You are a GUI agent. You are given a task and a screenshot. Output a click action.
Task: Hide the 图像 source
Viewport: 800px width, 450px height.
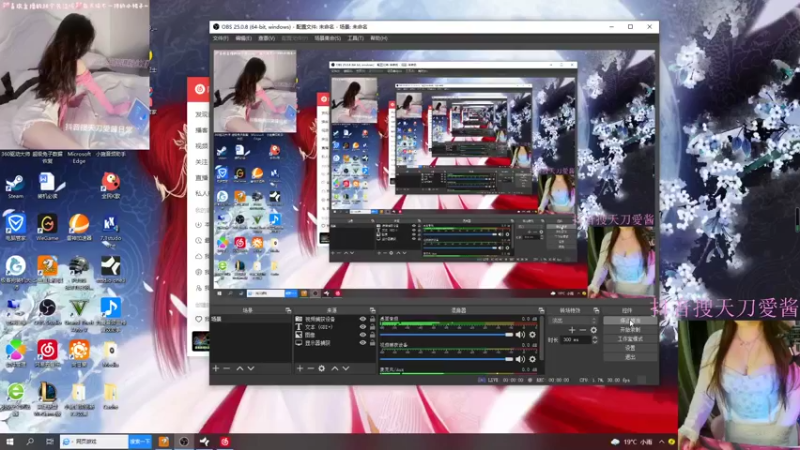click(363, 335)
